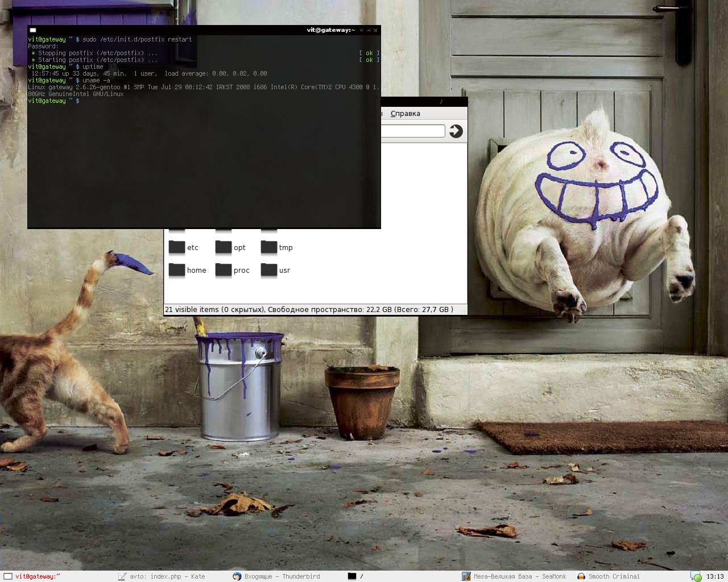Minimize the vit@gateway terminal window
Screen dimensions: 728x582
coord(361,30)
